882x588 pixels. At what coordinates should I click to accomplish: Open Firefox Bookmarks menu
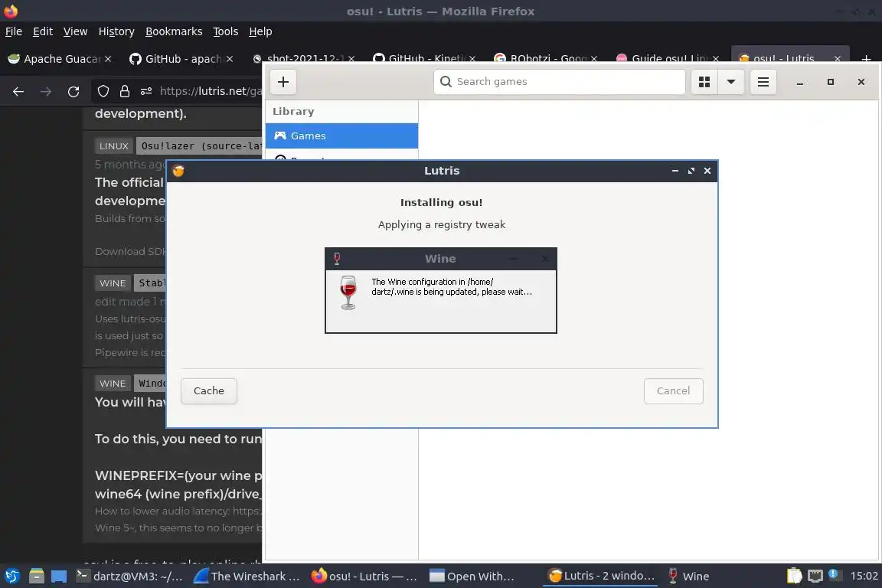tap(174, 31)
